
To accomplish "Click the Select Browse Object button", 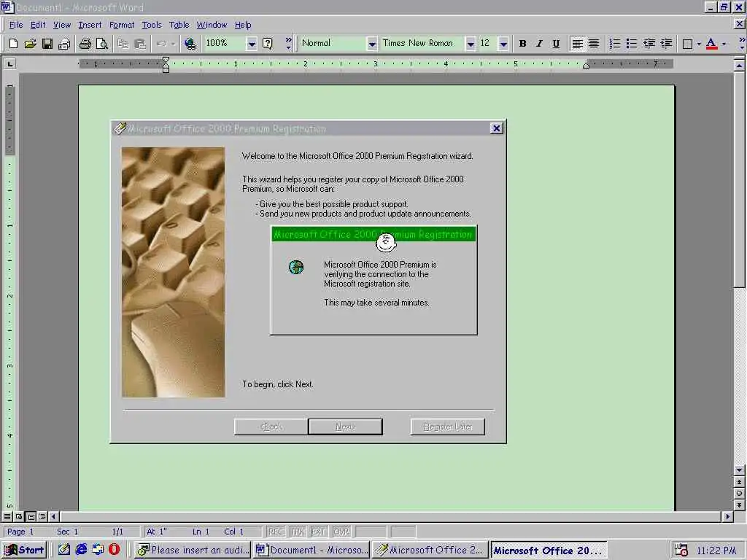I will 739,494.
